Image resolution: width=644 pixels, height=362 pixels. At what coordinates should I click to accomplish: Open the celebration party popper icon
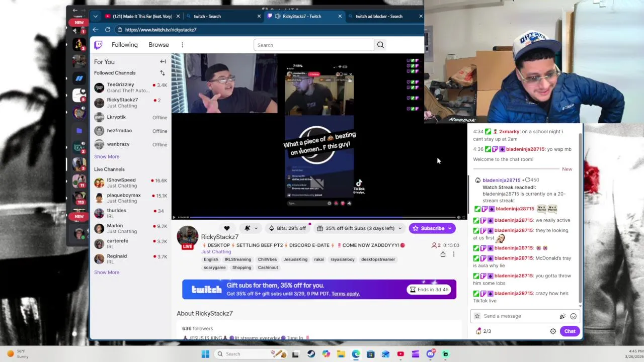(562, 316)
